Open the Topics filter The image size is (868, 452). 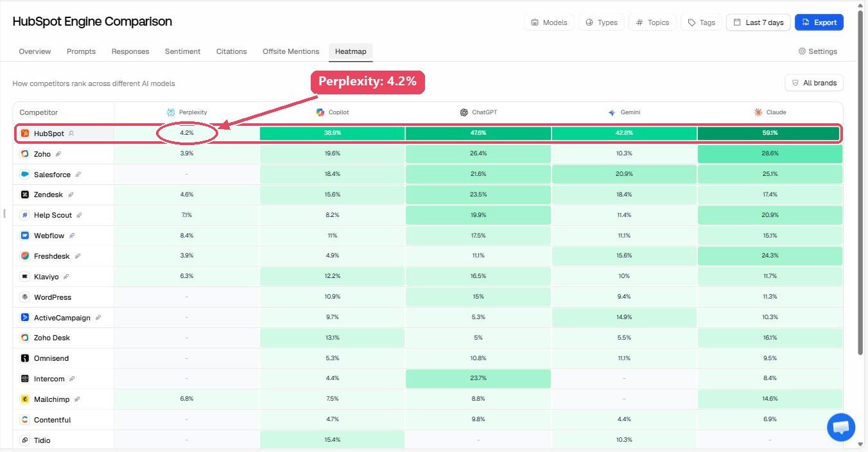point(652,22)
